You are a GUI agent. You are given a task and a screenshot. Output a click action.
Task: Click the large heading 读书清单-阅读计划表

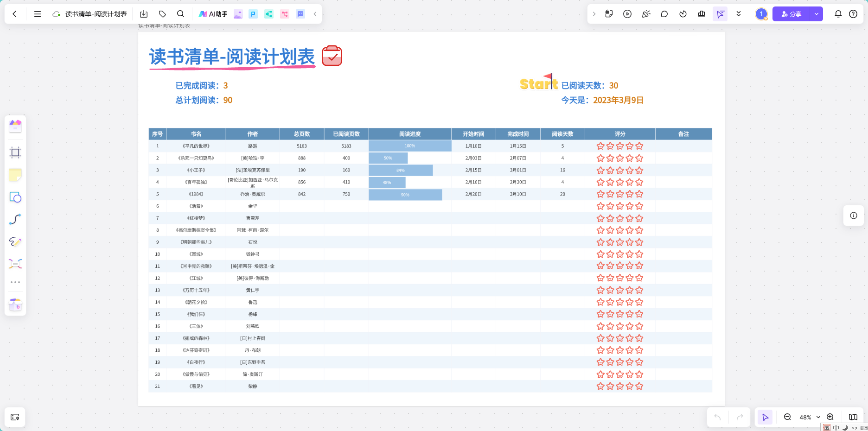(232, 57)
